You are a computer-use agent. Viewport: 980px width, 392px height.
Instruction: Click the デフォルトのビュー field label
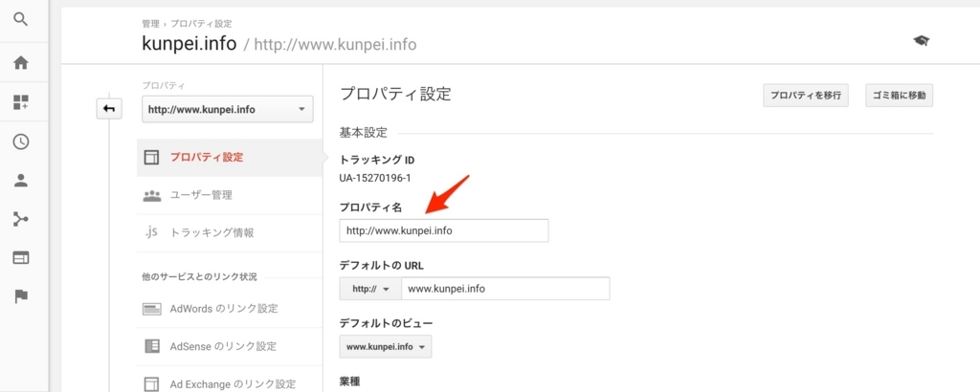point(387,323)
